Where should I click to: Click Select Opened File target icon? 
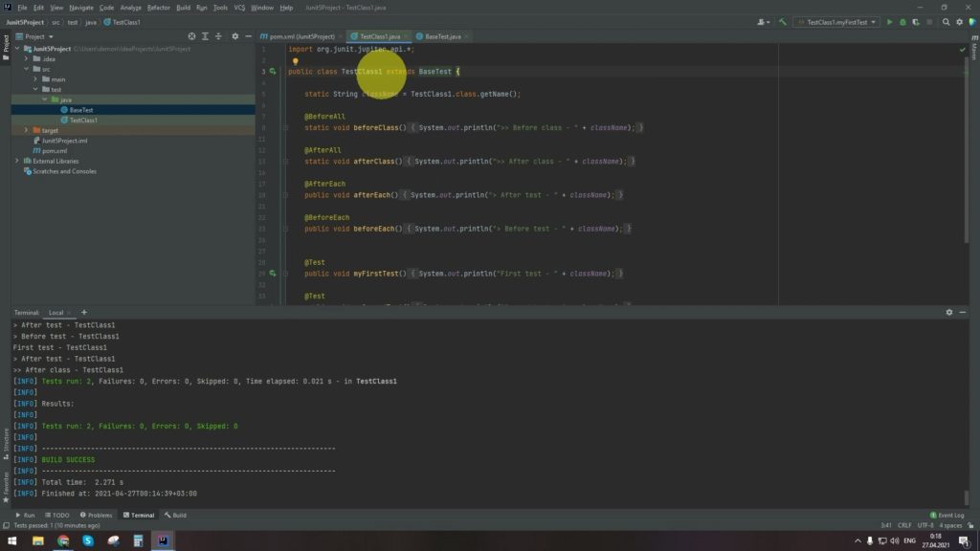click(x=191, y=36)
